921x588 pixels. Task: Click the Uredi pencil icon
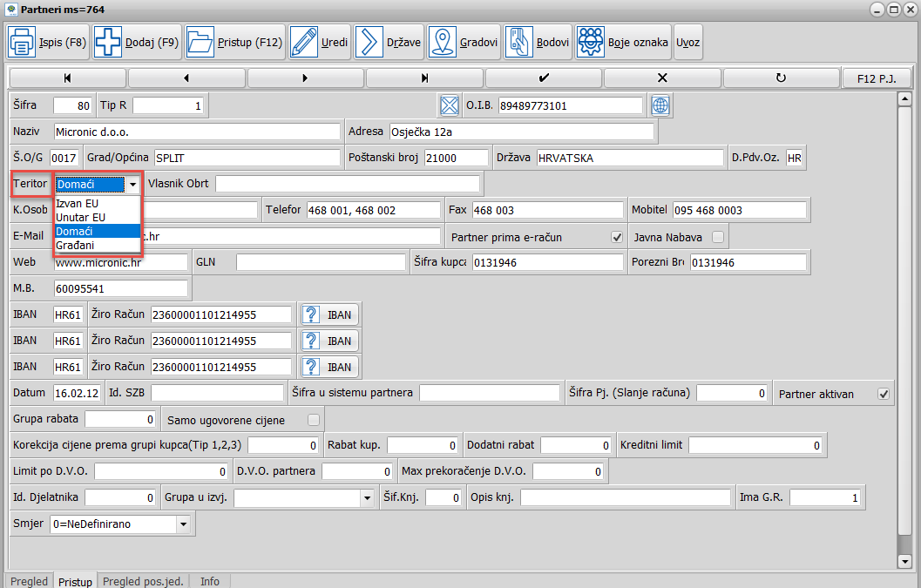pos(304,42)
